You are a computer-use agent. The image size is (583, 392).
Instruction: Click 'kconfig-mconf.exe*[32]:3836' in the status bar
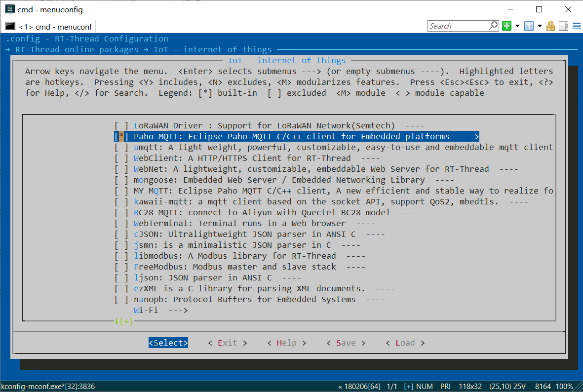tap(48, 387)
